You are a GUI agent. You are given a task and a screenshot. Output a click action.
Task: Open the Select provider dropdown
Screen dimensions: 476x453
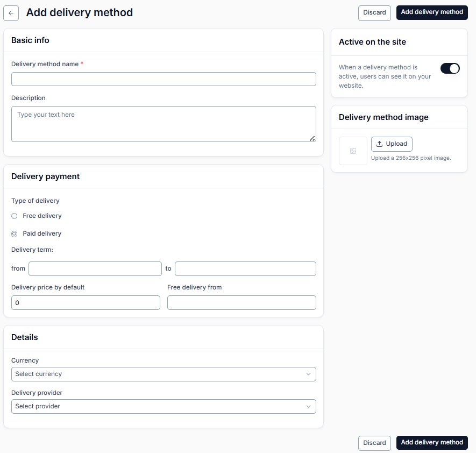click(x=164, y=406)
